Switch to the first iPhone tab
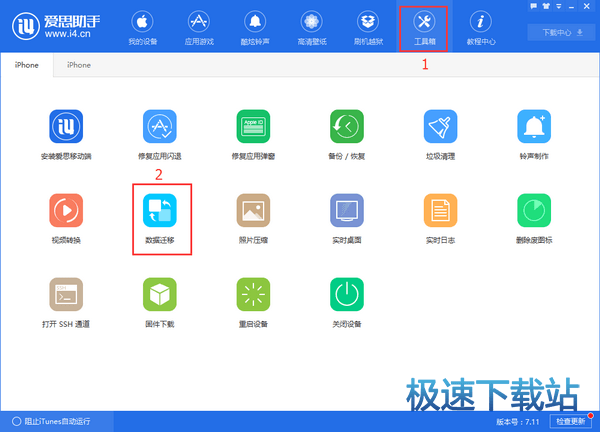 point(26,65)
